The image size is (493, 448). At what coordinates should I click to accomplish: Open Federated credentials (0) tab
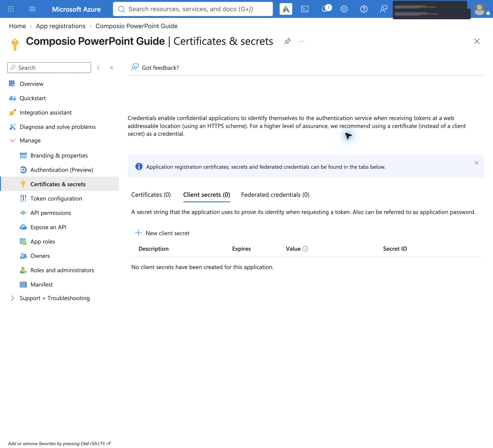point(275,195)
